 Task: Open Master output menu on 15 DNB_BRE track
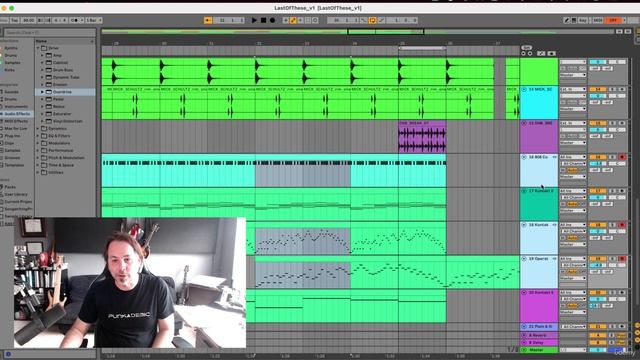click(x=573, y=143)
